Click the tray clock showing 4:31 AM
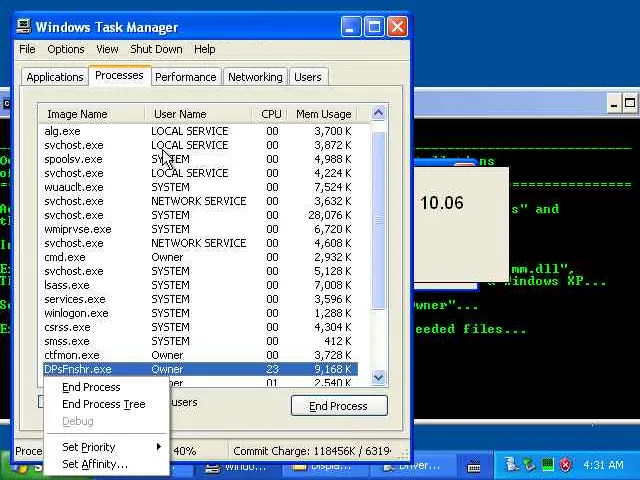 click(x=603, y=464)
